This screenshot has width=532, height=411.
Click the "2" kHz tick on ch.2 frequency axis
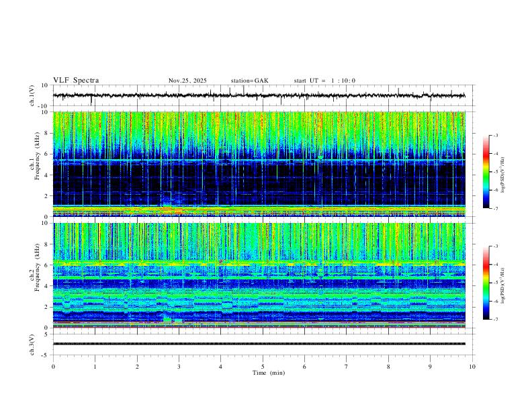coord(46,307)
